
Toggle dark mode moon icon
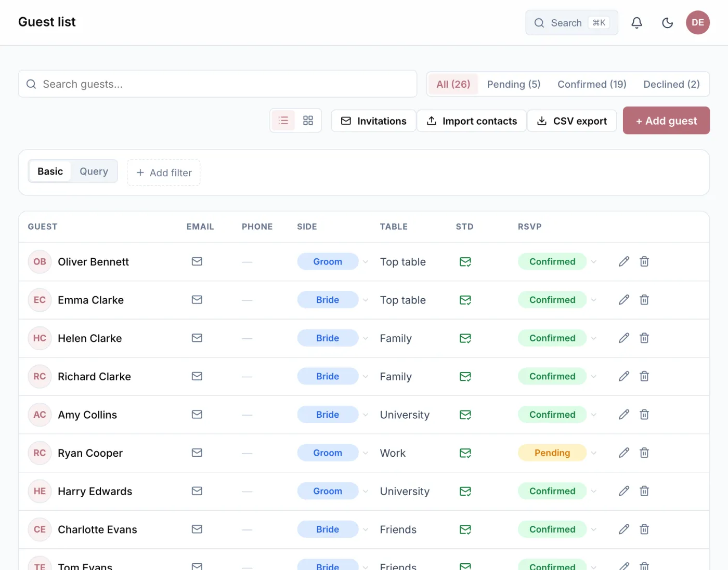[668, 23]
